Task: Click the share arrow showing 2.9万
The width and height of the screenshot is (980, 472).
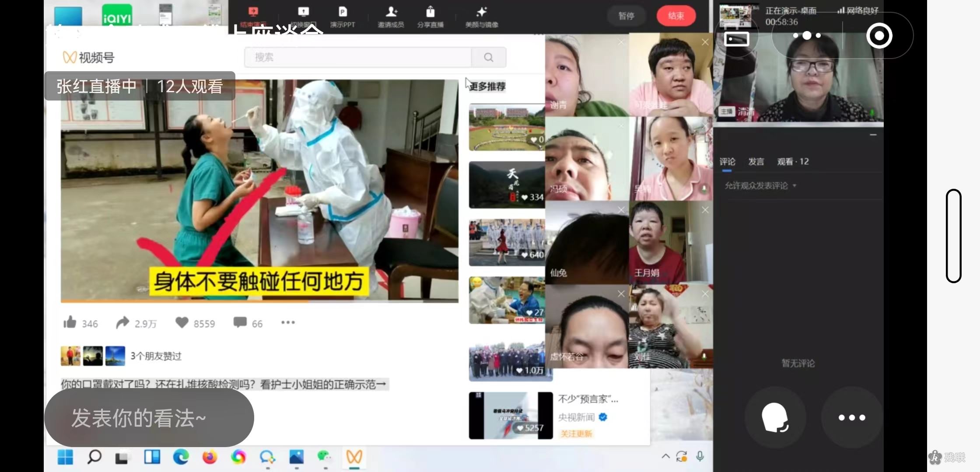Action: point(122,323)
